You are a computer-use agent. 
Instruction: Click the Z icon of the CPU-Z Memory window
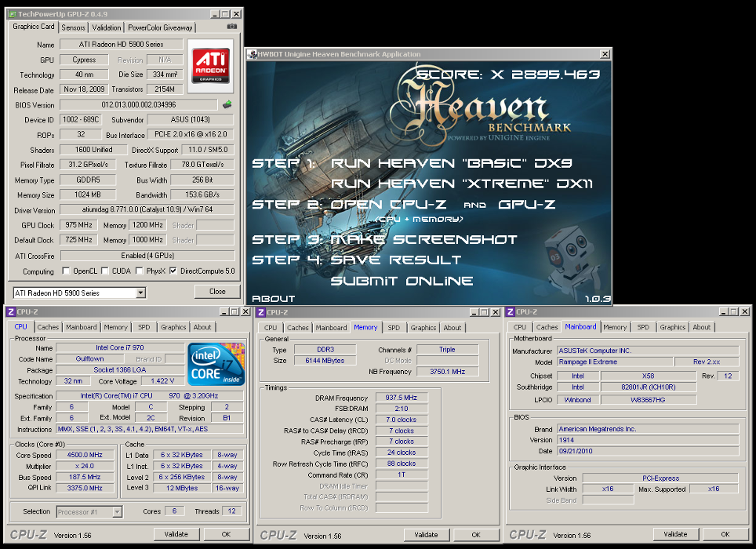261,312
